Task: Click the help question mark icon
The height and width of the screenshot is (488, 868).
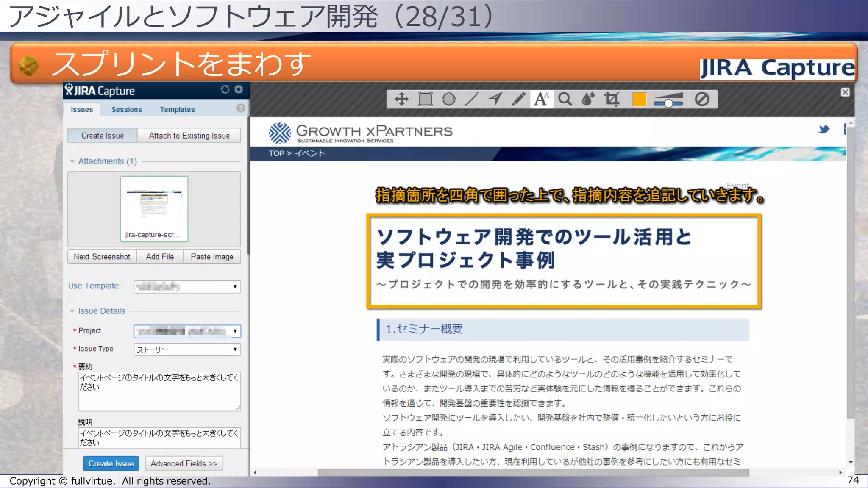Action: click(x=241, y=108)
